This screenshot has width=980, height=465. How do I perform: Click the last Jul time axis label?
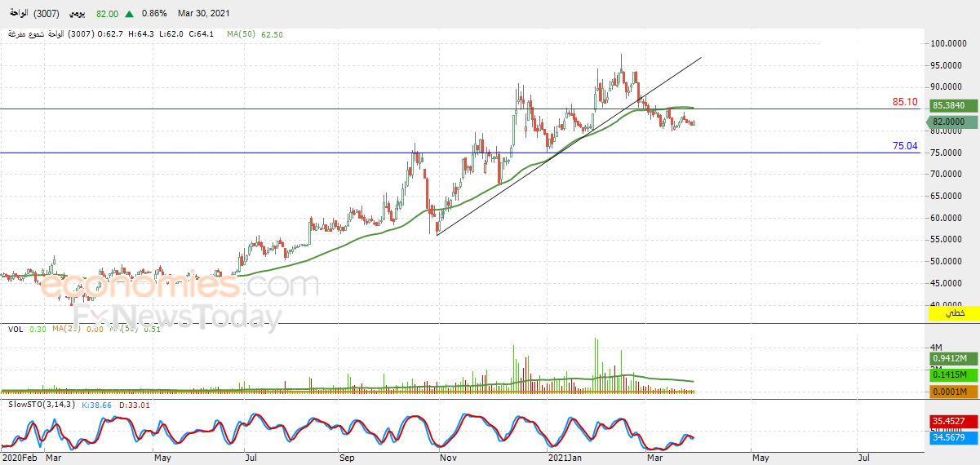click(x=863, y=458)
